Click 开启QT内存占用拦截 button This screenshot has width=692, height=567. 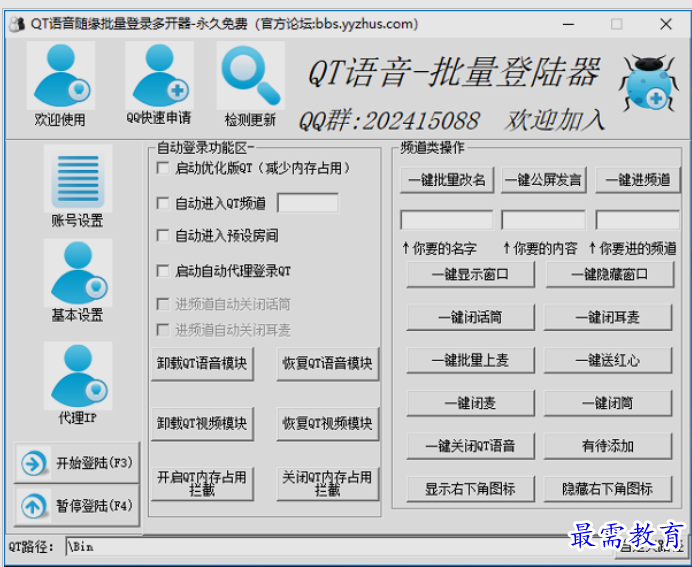(x=203, y=484)
